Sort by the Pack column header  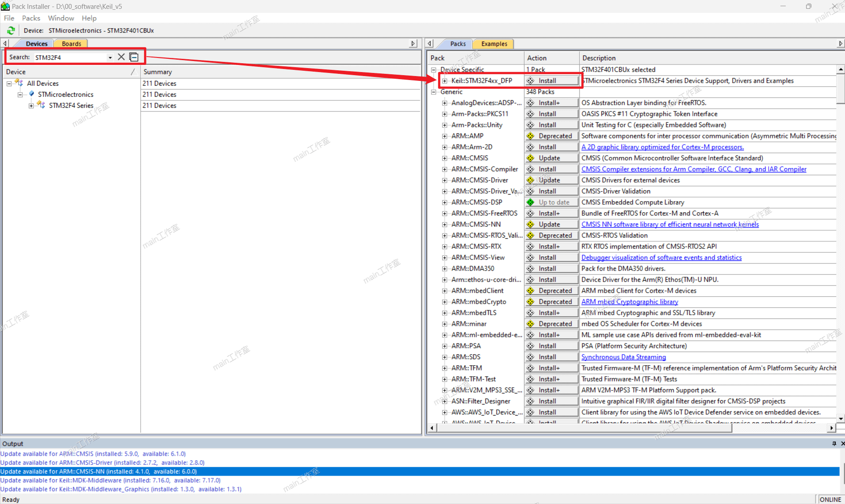pyautogui.click(x=475, y=58)
